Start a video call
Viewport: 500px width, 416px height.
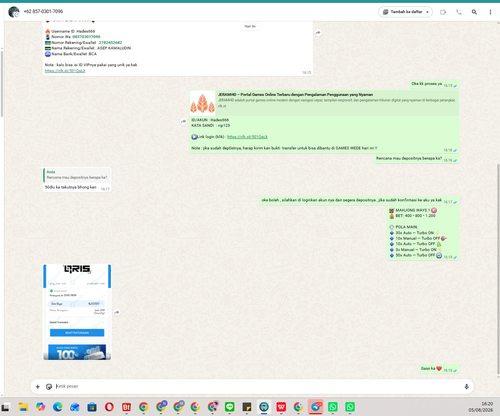(443, 12)
